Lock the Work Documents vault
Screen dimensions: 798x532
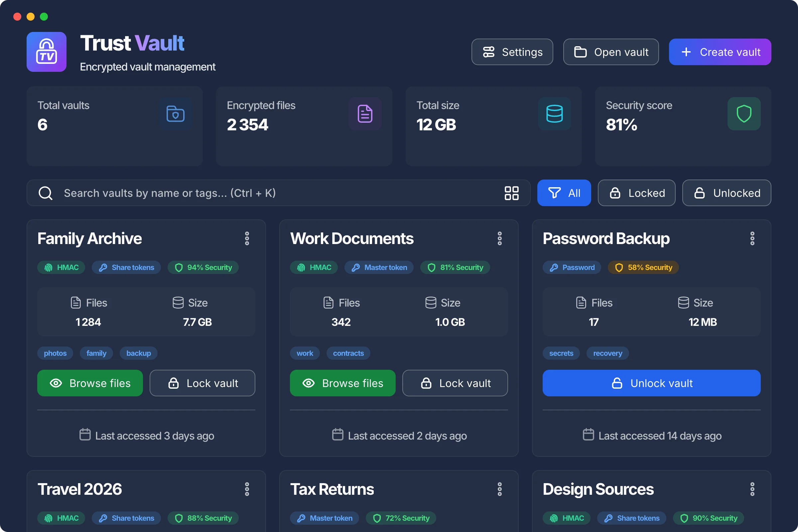[x=455, y=383]
